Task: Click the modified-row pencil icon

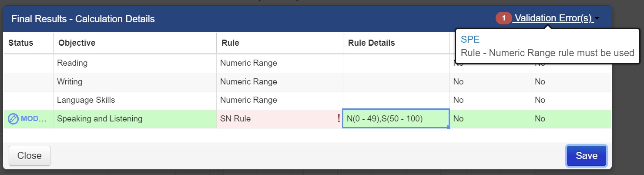Action: pyautogui.click(x=13, y=119)
